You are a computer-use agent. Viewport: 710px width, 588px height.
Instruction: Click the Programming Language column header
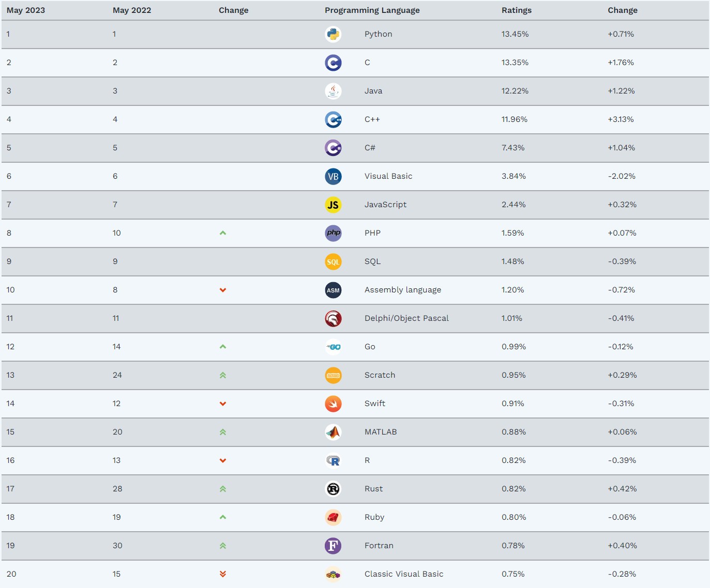(x=372, y=10)
